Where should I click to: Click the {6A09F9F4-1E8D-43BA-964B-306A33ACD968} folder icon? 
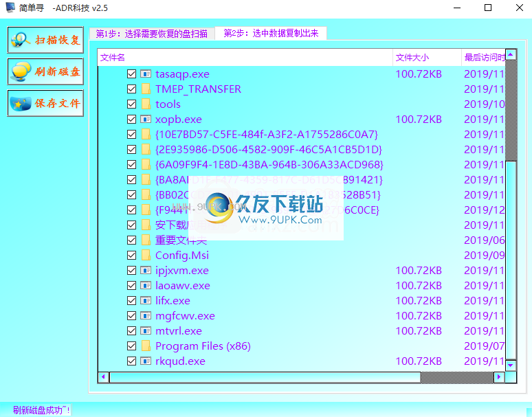coord(146,164)
